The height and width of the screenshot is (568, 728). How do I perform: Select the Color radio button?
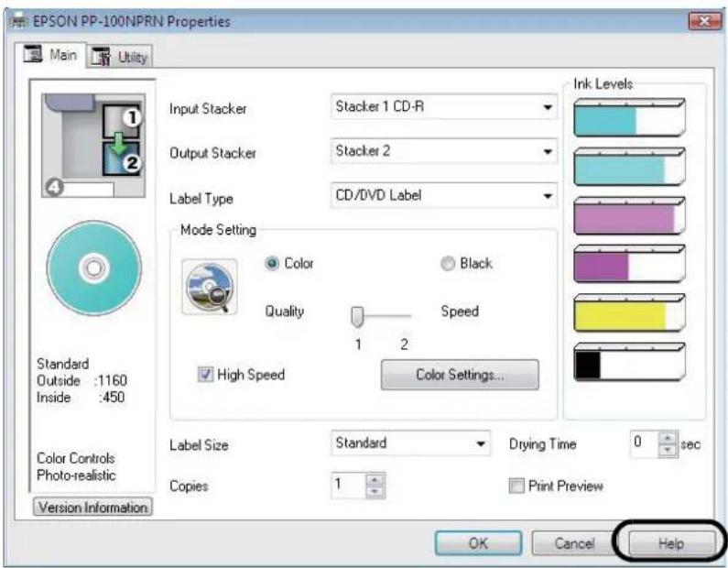tap(272, 263)
